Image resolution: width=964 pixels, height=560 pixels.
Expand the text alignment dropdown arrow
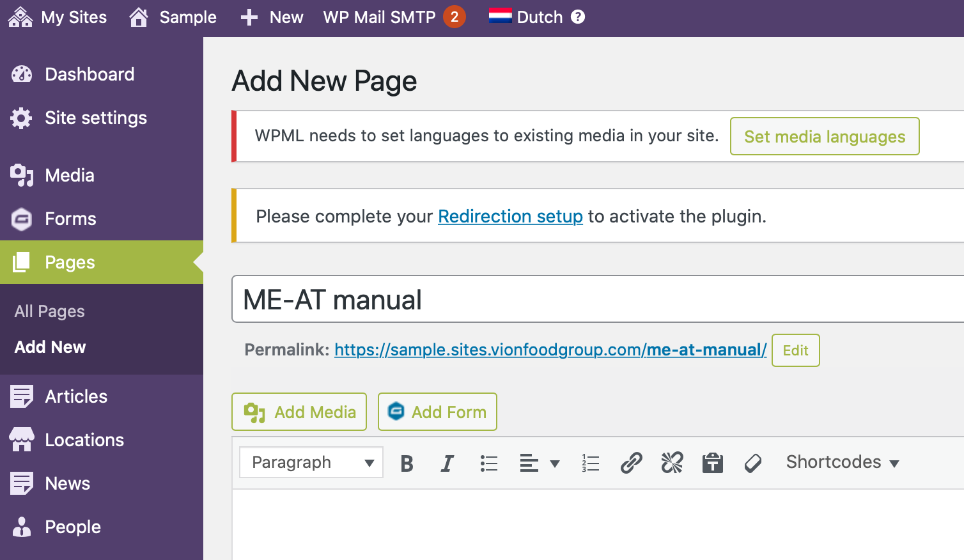tap(555, 463)
